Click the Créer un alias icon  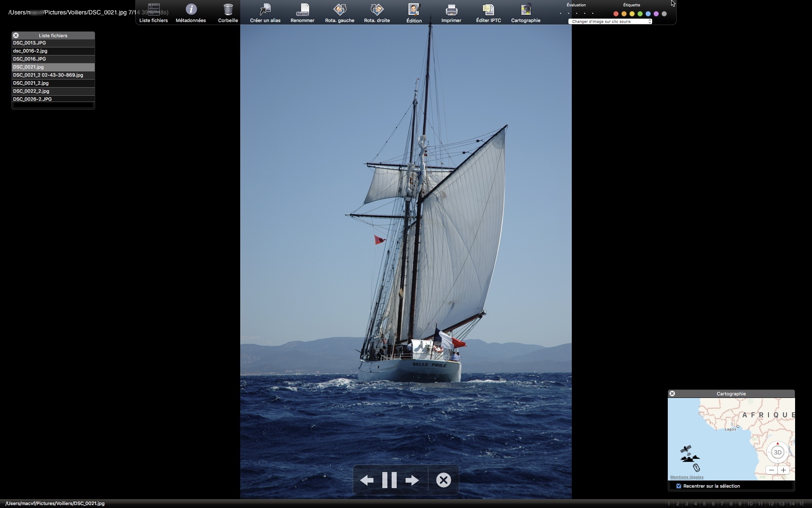tap(265, 9)
